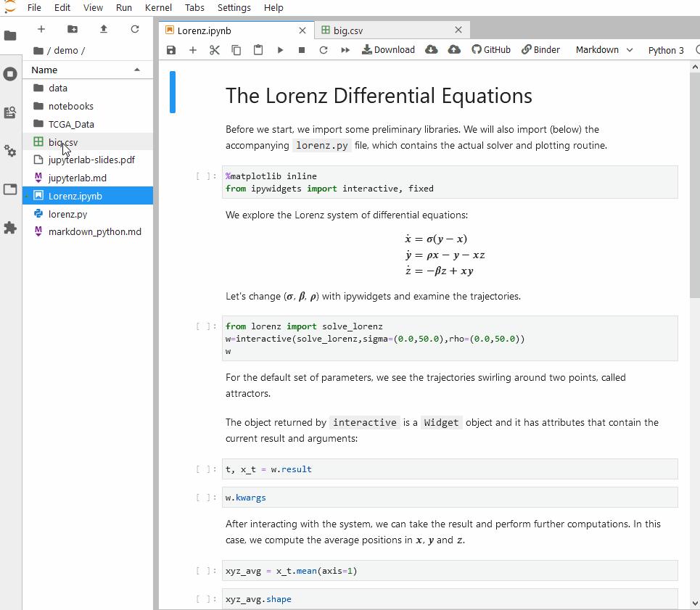Viewport: 700px width, 610px height.
Task: Click the Copy cells icon
Action: [x=236, y=50]
